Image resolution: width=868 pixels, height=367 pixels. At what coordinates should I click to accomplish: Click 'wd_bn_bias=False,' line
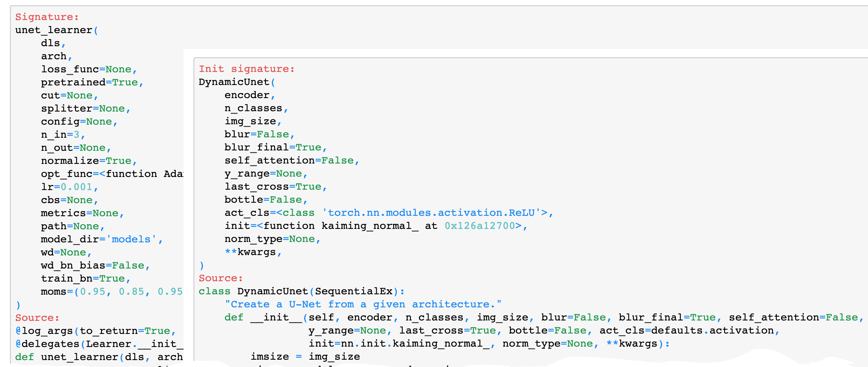[95, 265]
